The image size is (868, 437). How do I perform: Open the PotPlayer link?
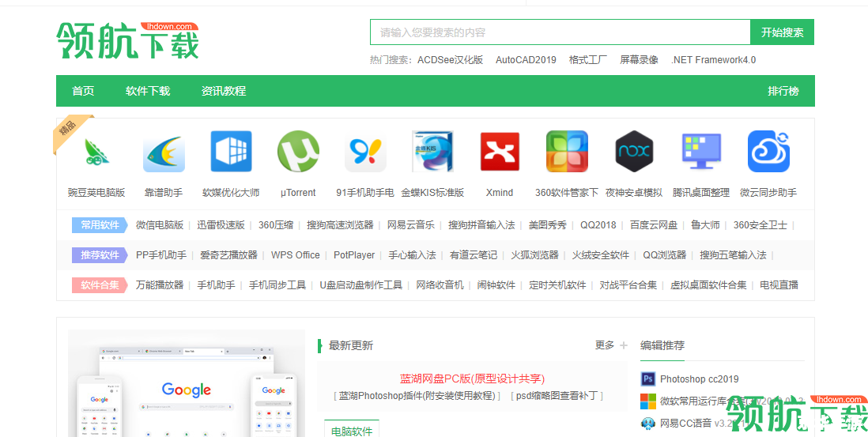click(x=354, y=255)
